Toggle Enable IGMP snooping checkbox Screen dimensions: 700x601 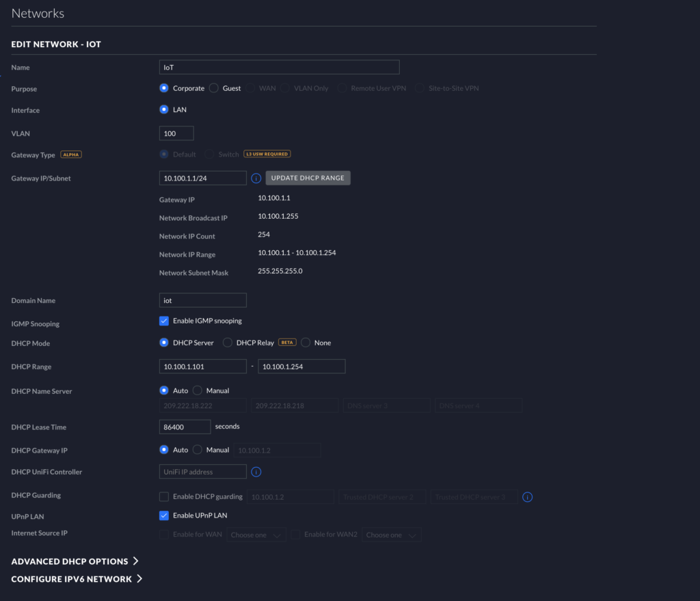tap(164, 321)
